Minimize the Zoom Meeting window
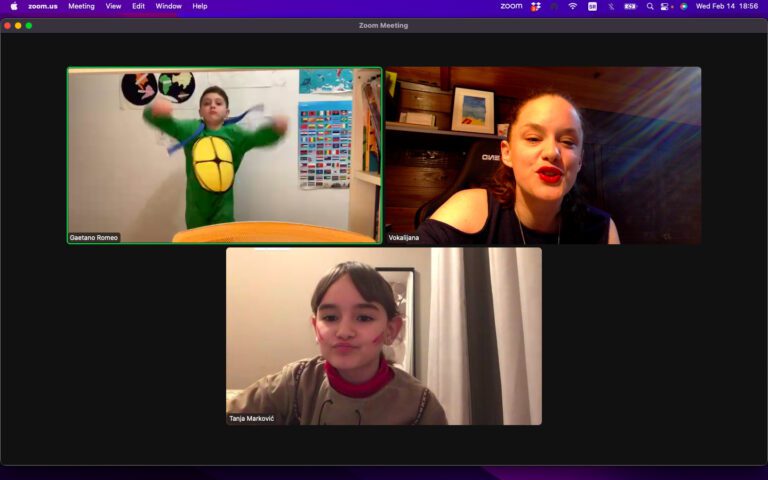This screenshot has width=768, height=480. [18, 25]
